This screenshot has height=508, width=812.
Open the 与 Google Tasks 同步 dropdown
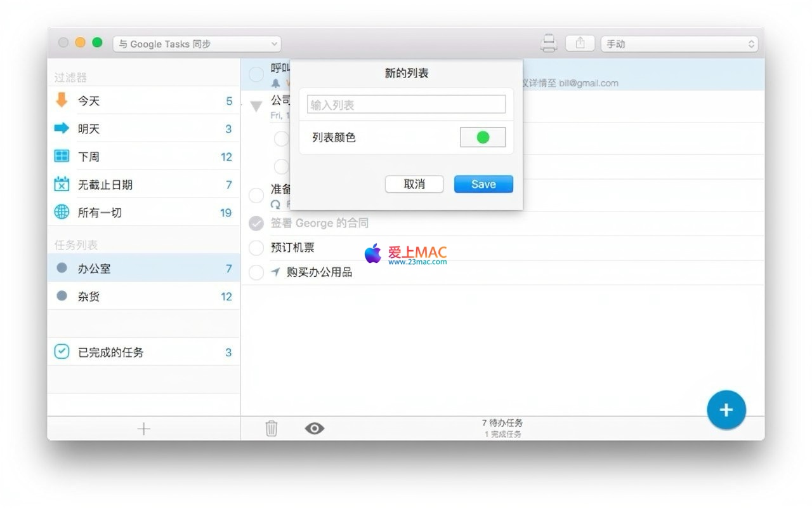click(197, 44)
